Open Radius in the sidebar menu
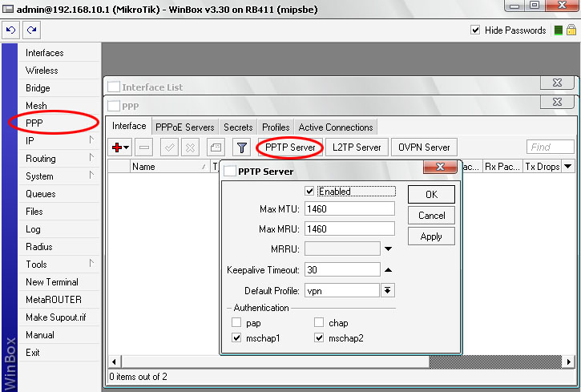The height and width of the screenshot is (392, 581). [59, 247]
